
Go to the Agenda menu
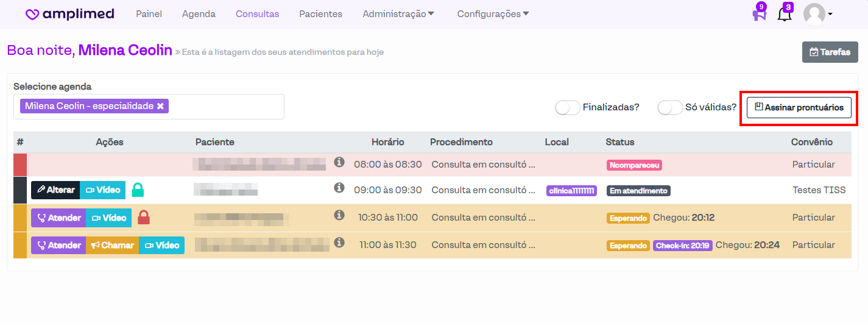point(199,14)
